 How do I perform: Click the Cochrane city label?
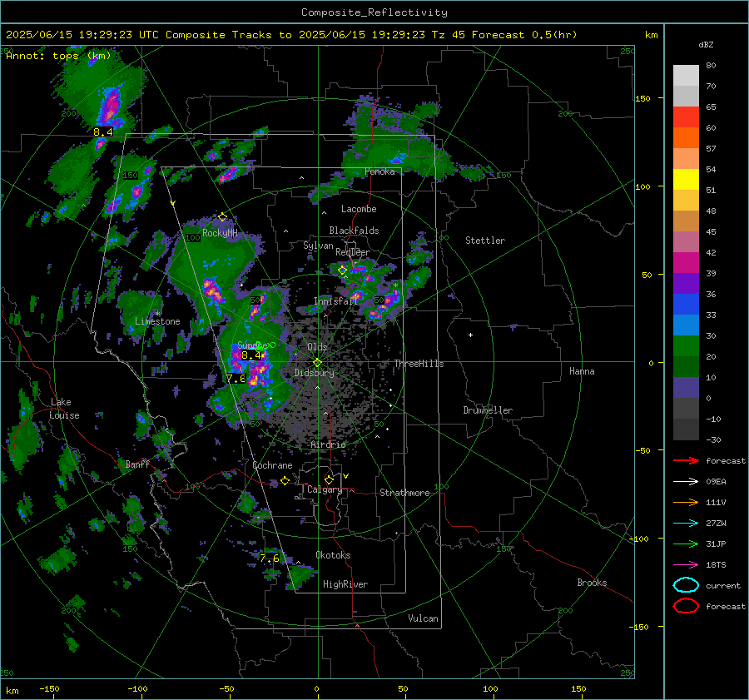pyautogui.click(x=272, y=465)
